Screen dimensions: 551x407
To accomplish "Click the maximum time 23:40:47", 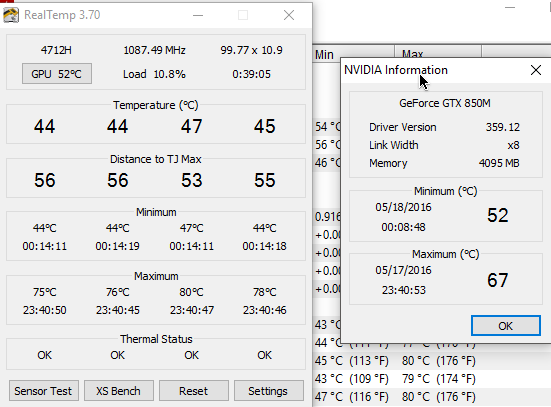I will pos(192,310).
